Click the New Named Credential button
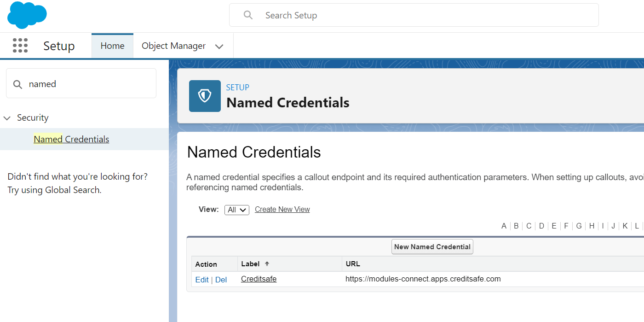Screen dimensions: 644x322 point(432,246)
